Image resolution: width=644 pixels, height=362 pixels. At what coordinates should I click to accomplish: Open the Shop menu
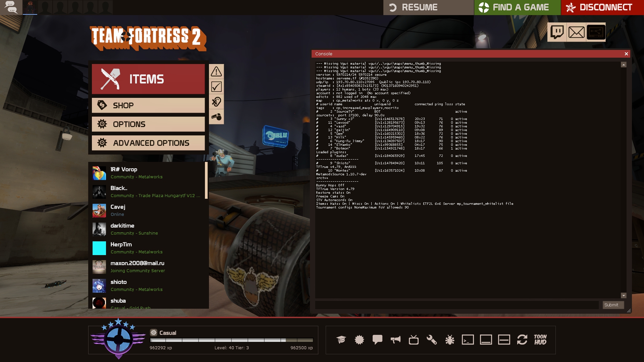coord(148,105)
